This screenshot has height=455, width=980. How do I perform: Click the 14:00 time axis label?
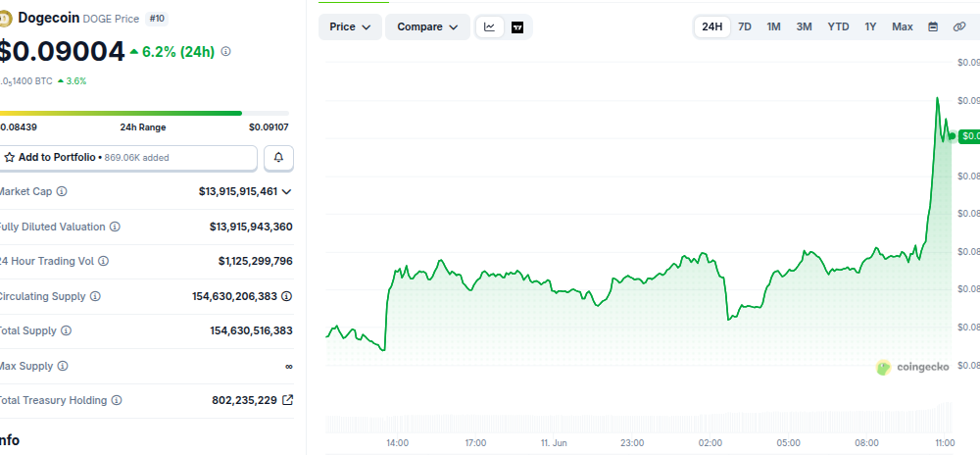click(x=398, y=443)
